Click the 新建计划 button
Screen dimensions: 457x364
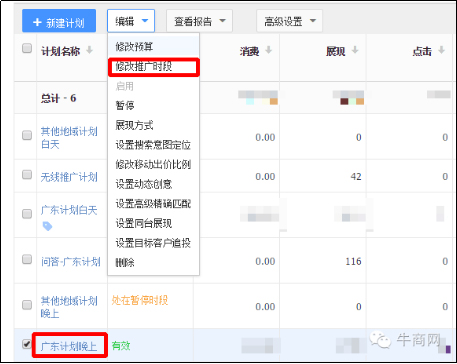coord(59,21)
